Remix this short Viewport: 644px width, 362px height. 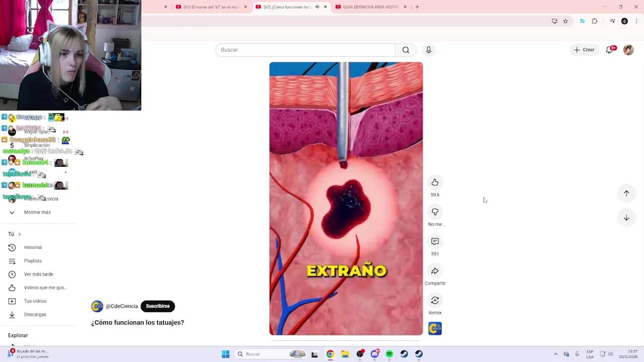pyautogui.click(x=435, y=301)
